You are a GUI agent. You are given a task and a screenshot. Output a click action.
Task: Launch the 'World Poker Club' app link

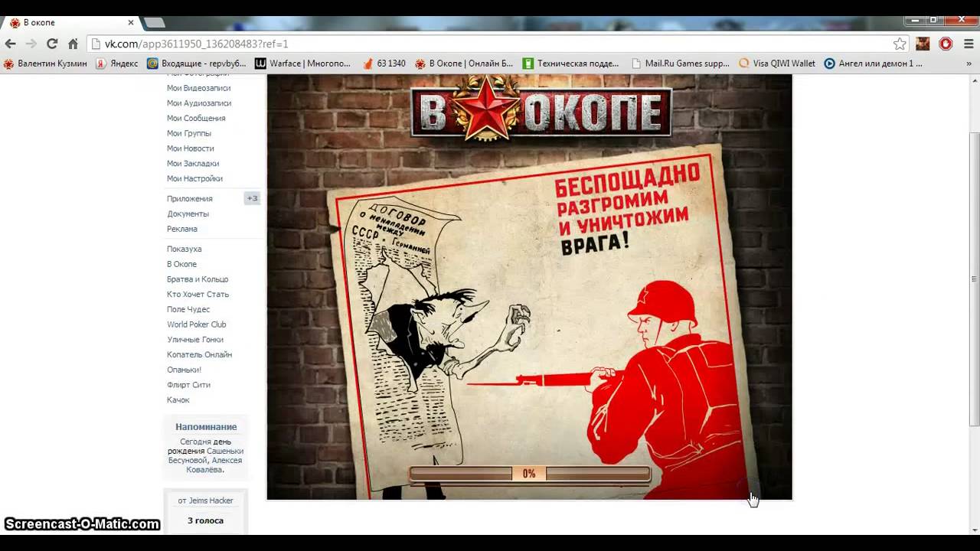pyautogui.click(x=196, y=324)
